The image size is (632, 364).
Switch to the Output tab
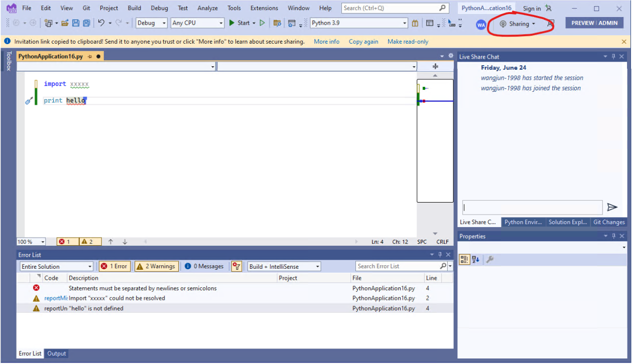[56, 353]
